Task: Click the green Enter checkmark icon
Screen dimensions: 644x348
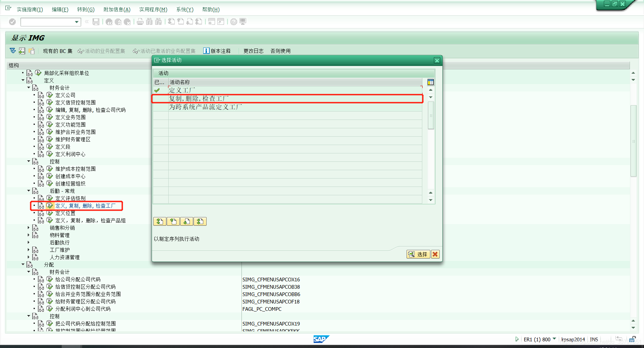Action: point(12,22)
